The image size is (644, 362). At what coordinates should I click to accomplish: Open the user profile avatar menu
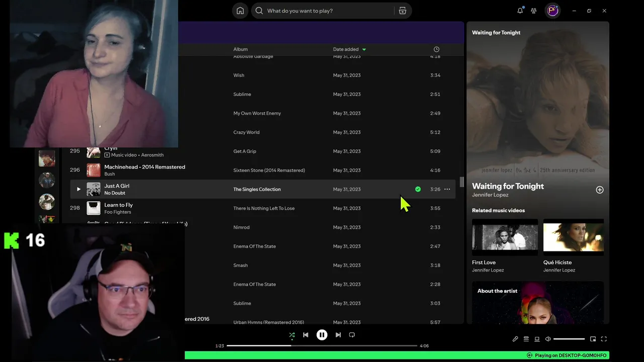(553, 11)
